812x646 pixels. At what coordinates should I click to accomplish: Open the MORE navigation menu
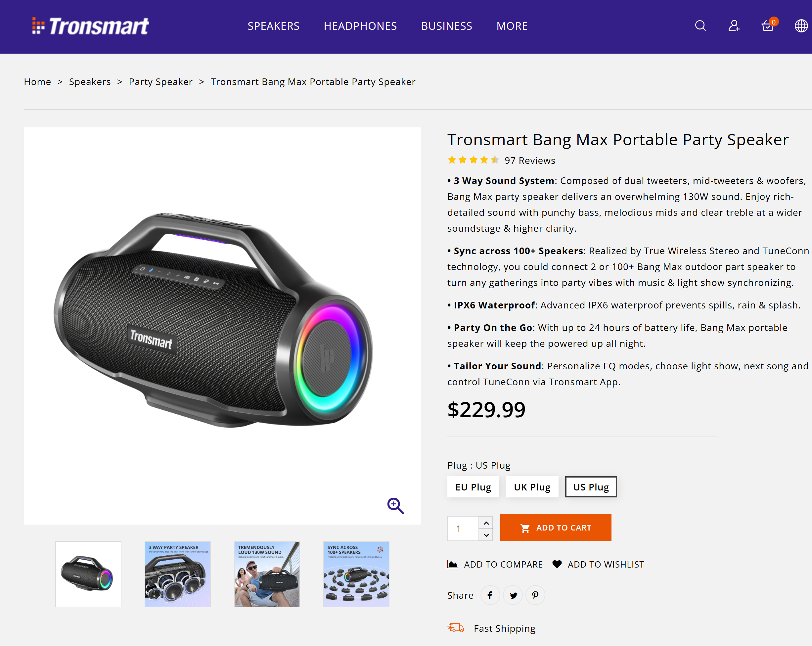coord(512,26)
